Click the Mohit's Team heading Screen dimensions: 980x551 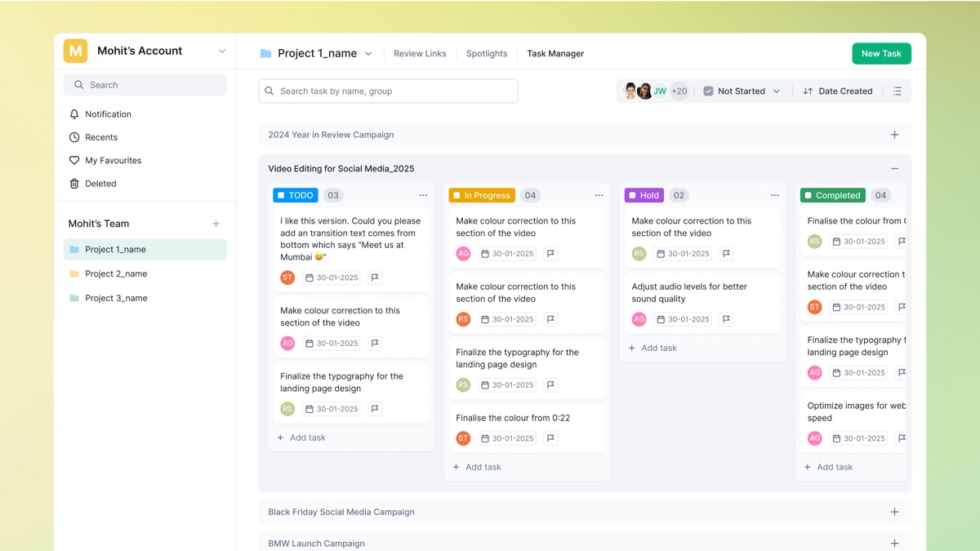pyautogui.click(x=99, y=224)
